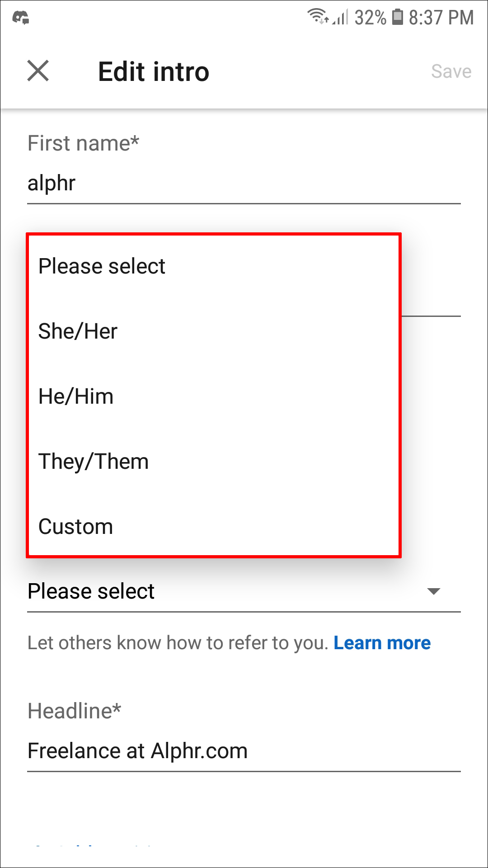Choose the "Please select" option in the popup list
This screenshot has height=868, width=488.
point(102,266)
